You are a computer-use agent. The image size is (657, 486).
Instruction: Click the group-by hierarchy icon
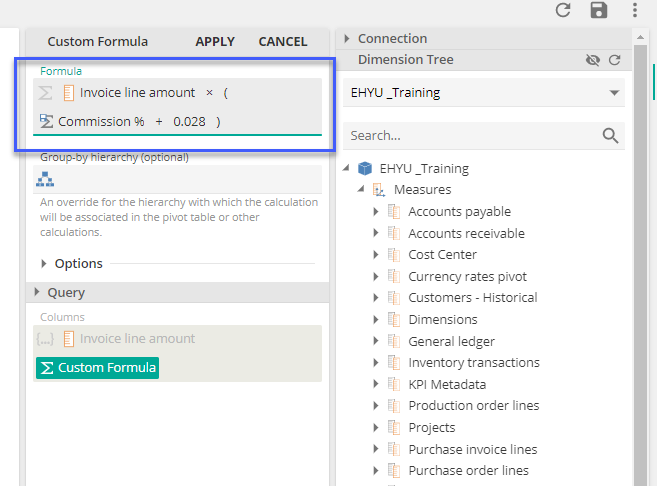[45, 180]
